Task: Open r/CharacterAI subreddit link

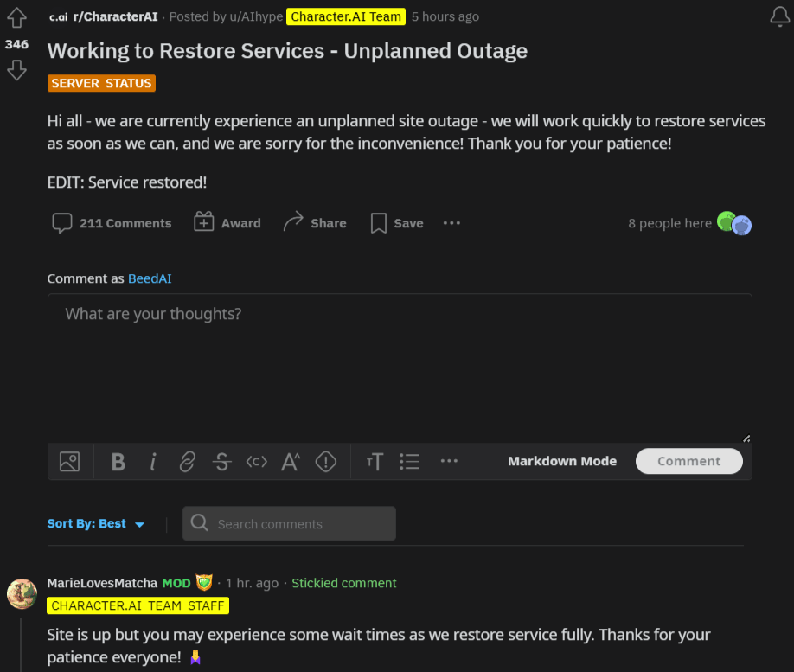Action: tap(115, 16)
